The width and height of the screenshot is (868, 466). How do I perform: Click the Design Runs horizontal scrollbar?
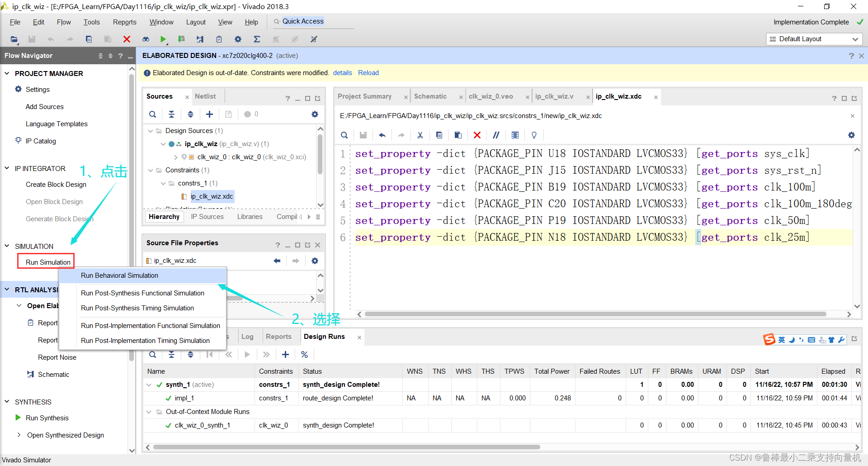(x=346, y=447)
